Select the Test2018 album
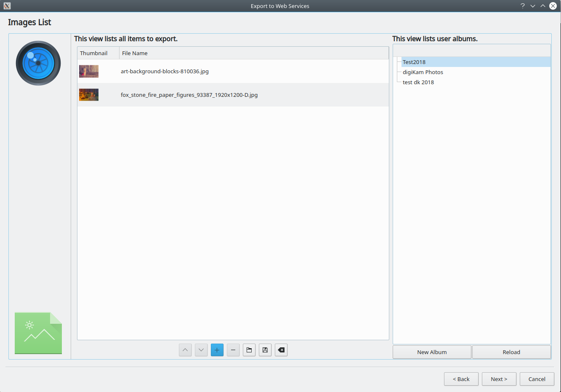This screenshot has height=392, width=561. point(414,62)
